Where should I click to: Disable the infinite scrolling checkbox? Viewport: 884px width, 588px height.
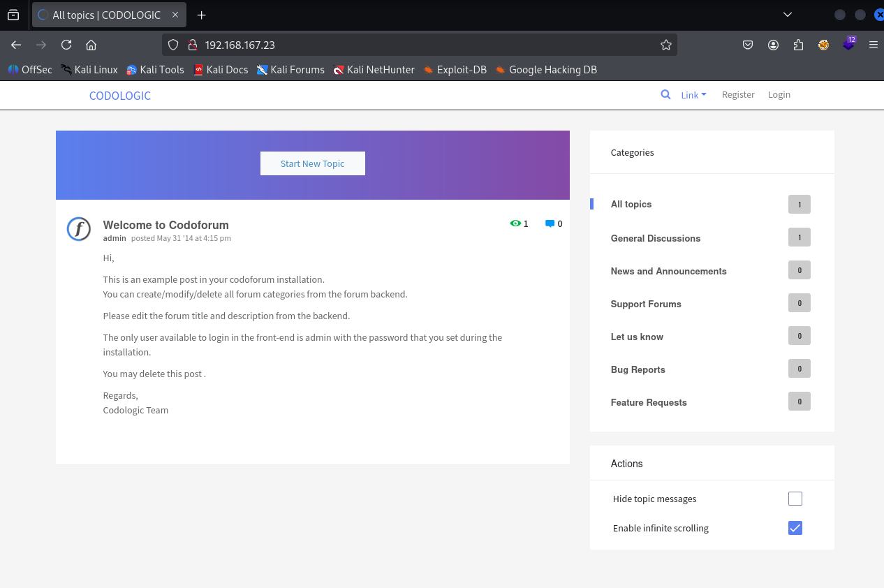tap(795, 528)
